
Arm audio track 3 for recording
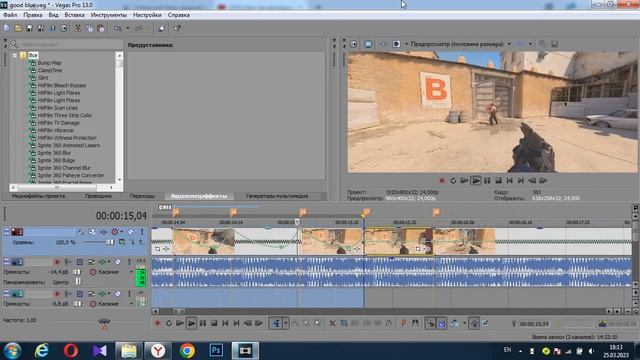57,294
